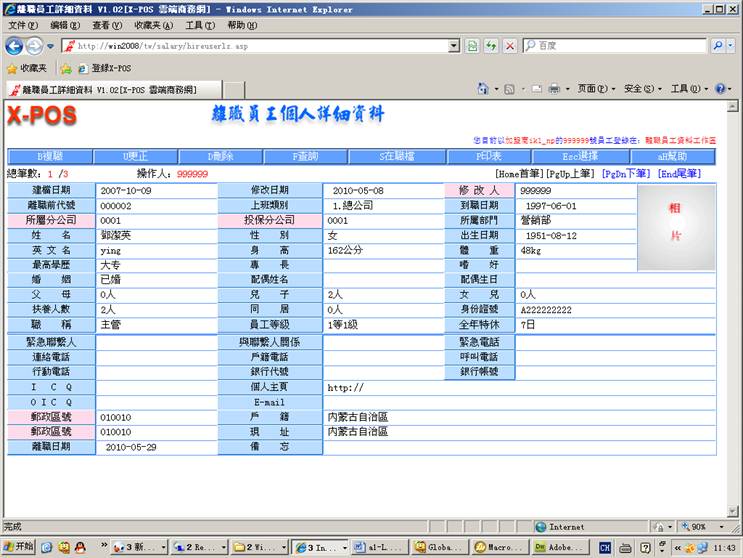
Task: Click the compatibility view icon
Action: [471, 46]
